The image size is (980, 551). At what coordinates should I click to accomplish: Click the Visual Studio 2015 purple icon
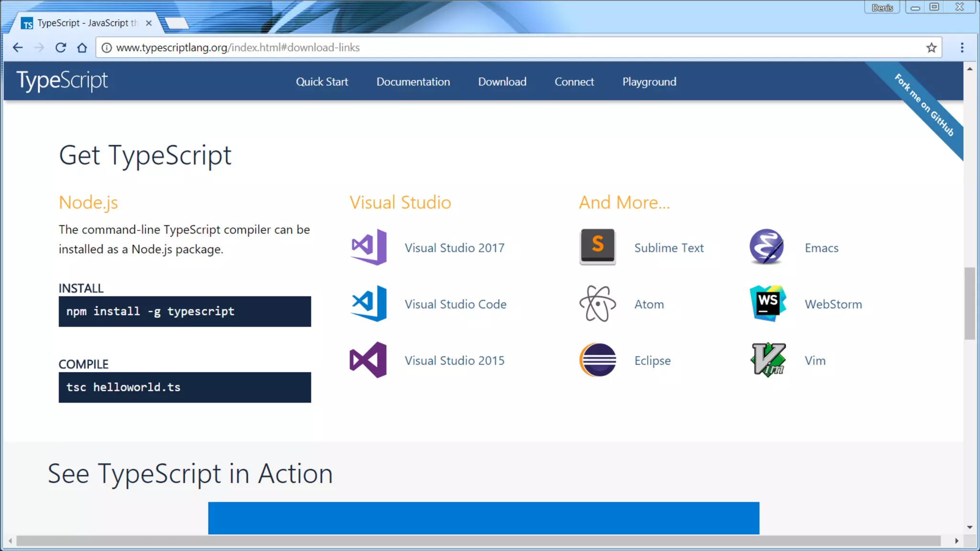368,360
